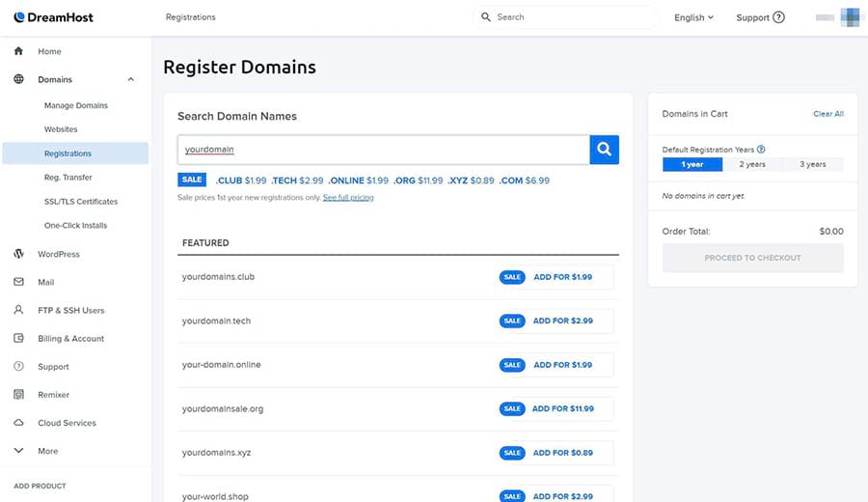Click the SALE badge for yourdomainsale.org
Screen dimensions: 868x502
[x=512, y=409]
